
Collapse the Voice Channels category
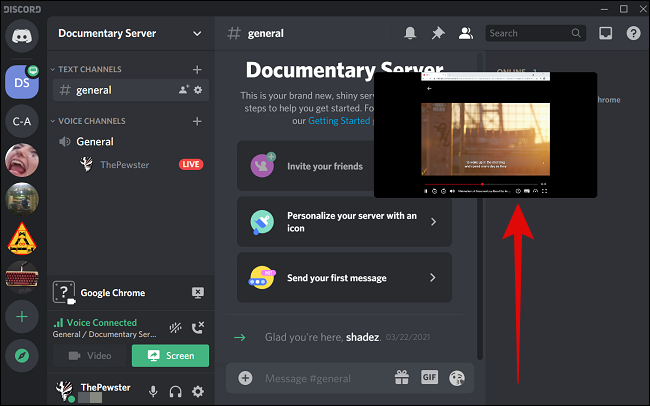point(90,121)
